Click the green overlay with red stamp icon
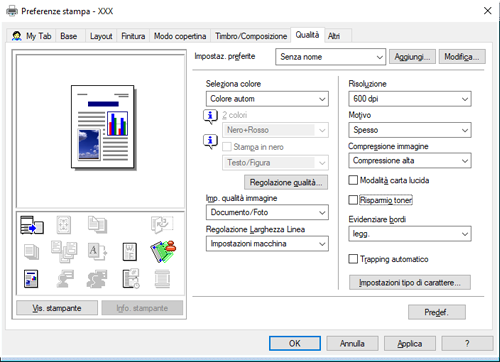The height and width of the screenshot is (362, 500). (163, 251)
